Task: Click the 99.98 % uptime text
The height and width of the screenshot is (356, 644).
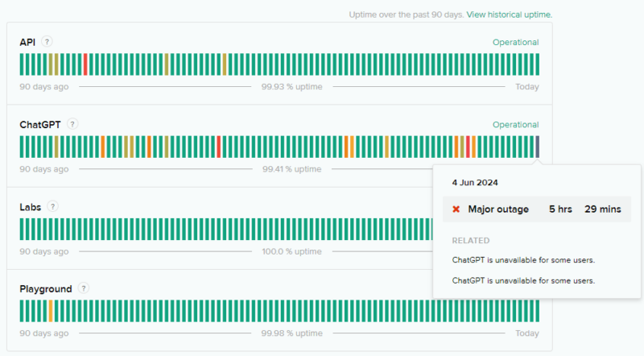Action: [x=292, y=333]
